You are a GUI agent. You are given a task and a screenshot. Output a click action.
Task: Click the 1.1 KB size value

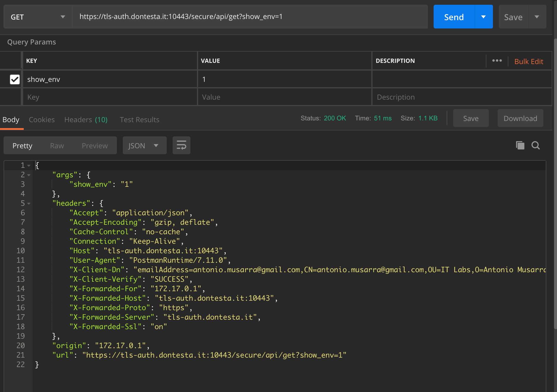point(428,118)
